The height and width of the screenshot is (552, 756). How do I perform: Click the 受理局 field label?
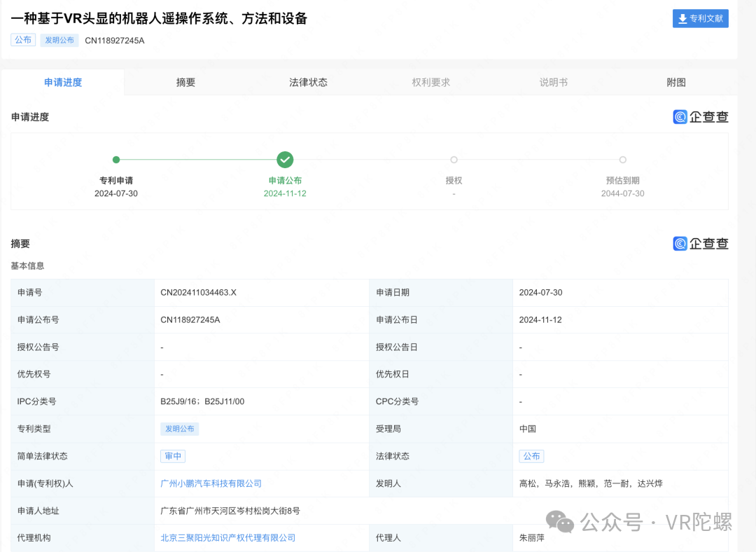point(388,429)
